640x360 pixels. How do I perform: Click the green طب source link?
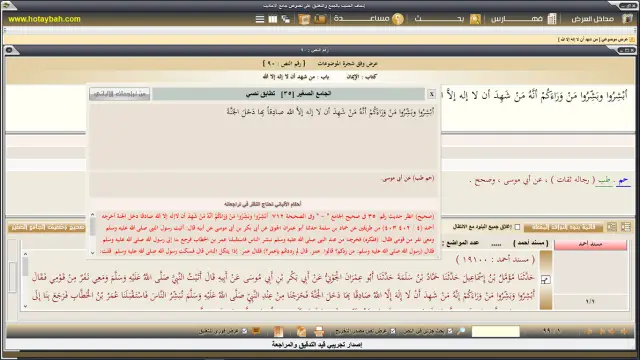(x=604, y=180)
